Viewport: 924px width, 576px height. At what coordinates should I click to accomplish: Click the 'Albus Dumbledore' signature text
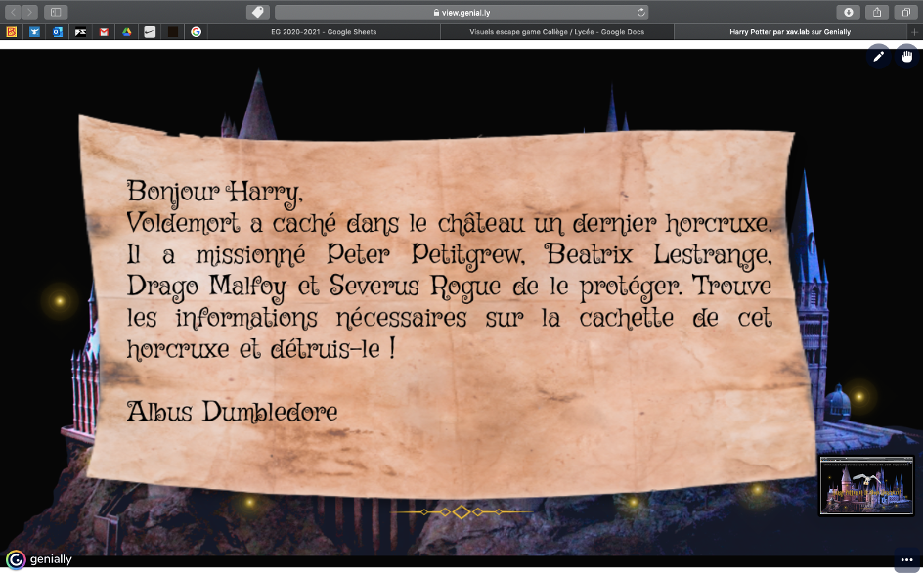232,412
